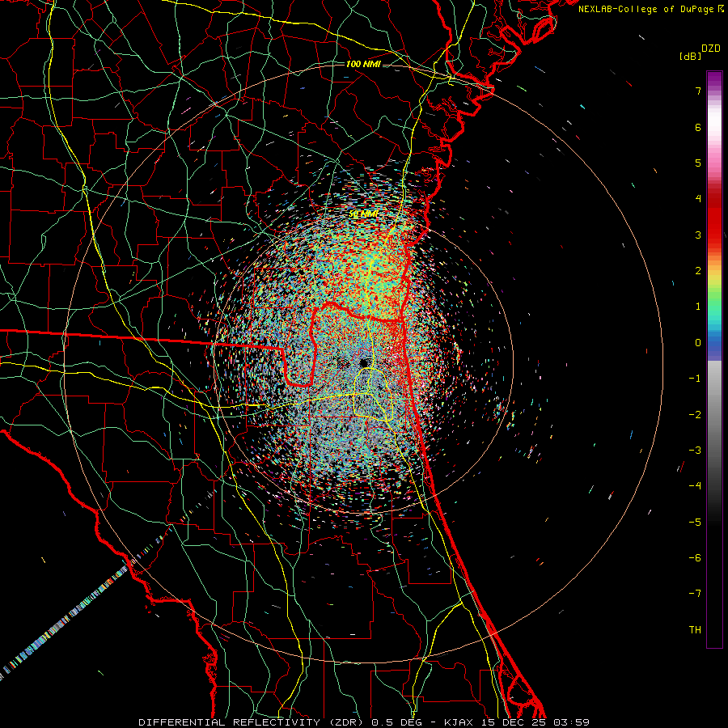
Task: Click the 7 value on color scale
Action: [698, 91]
